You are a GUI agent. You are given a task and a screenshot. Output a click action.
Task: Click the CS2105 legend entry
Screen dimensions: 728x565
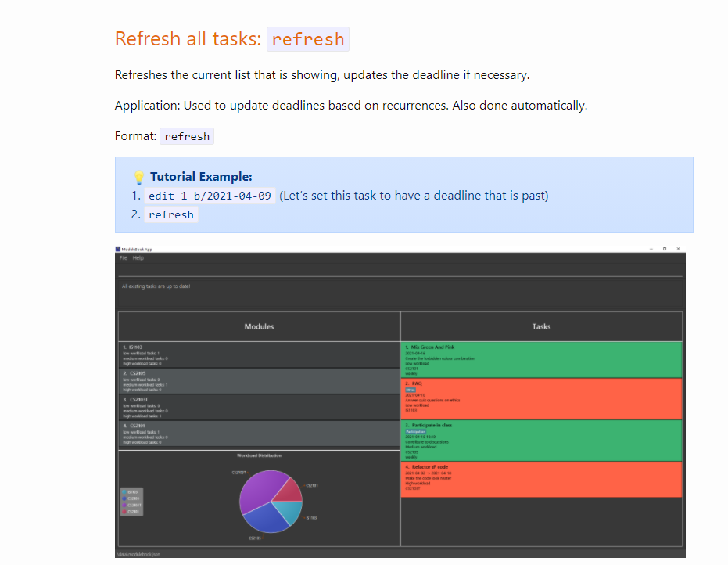pyautogui.click(x=131, y=498)
